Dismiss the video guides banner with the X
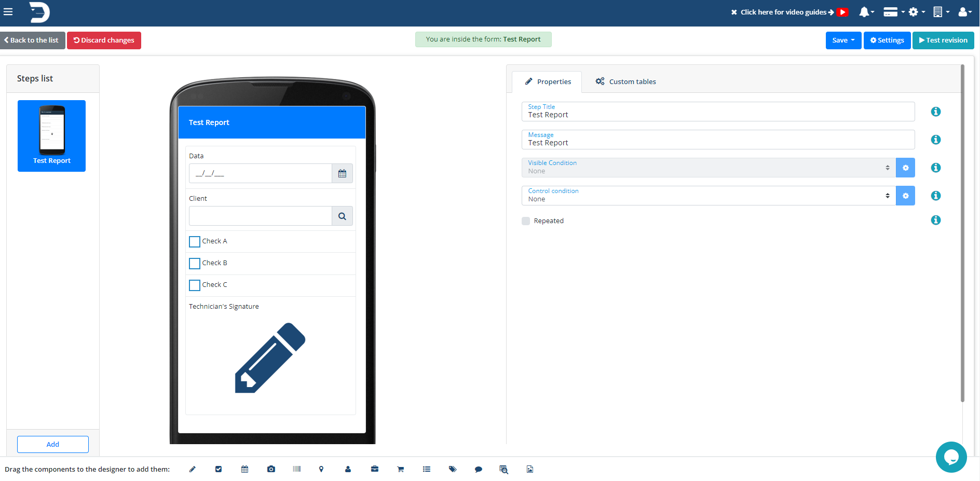This screenshot has height=481, width=980. (734, 12)
